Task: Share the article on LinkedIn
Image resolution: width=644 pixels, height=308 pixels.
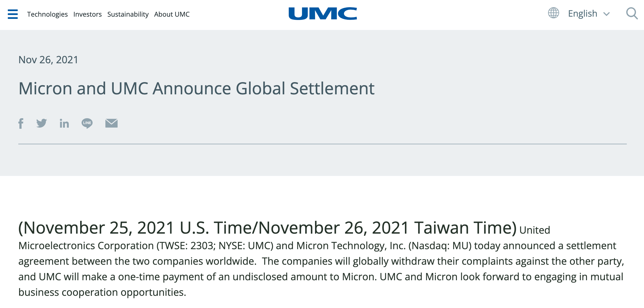Action: [x=64, y=123]
